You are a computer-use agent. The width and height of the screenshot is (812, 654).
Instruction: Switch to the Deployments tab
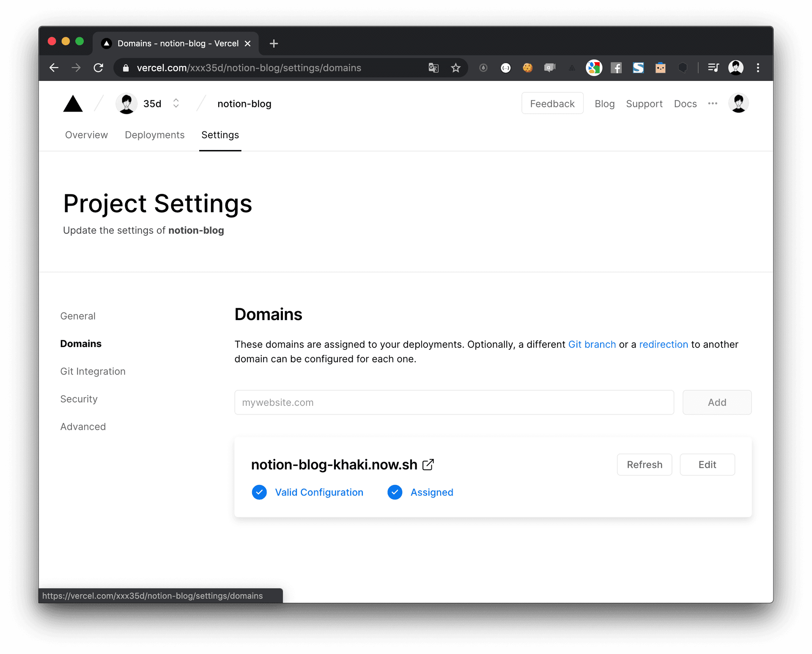(x=155, y=134)
